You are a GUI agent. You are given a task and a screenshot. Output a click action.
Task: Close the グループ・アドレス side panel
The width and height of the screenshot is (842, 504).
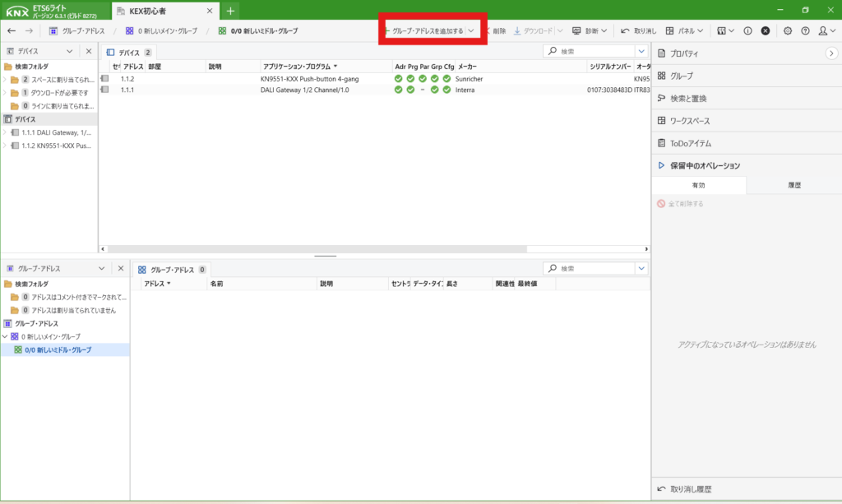tap(120, 268)
